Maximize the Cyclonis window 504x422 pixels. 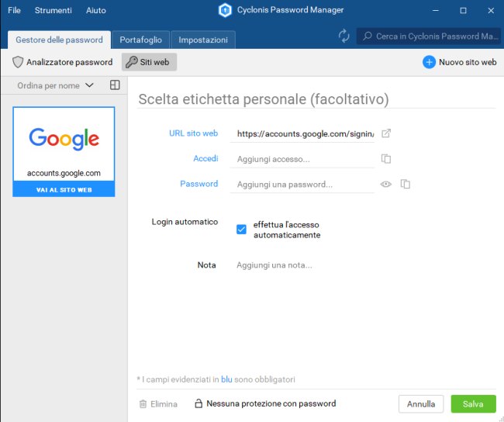click(463, 10)
